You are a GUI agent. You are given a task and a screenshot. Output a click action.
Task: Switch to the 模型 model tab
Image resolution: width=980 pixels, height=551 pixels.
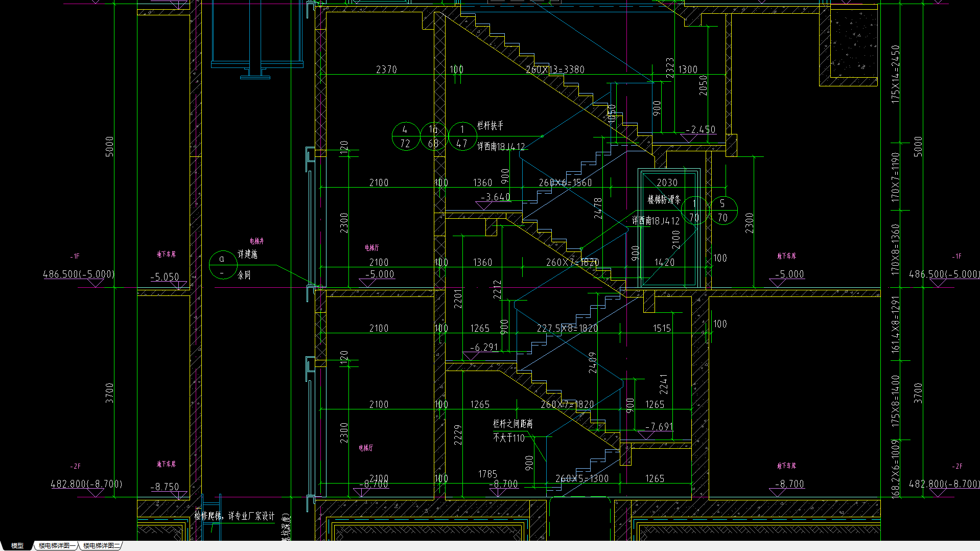coord(17,546)
